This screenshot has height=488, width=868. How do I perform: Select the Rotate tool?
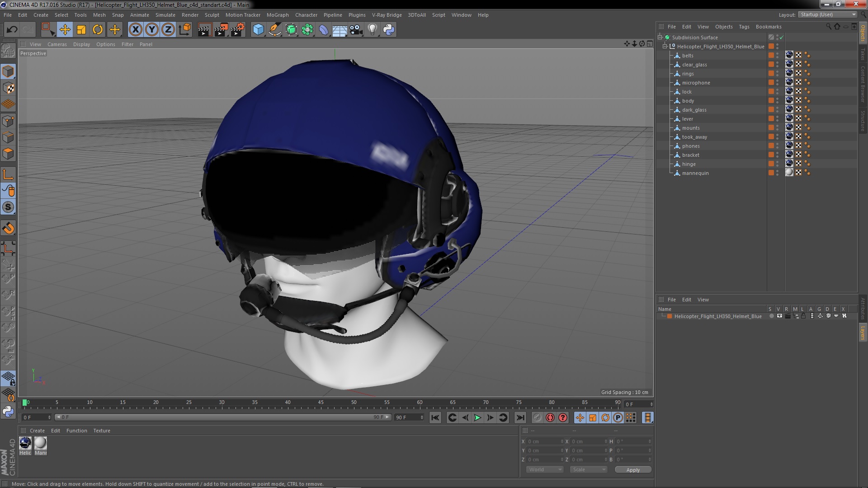click(x=98, y=30)
